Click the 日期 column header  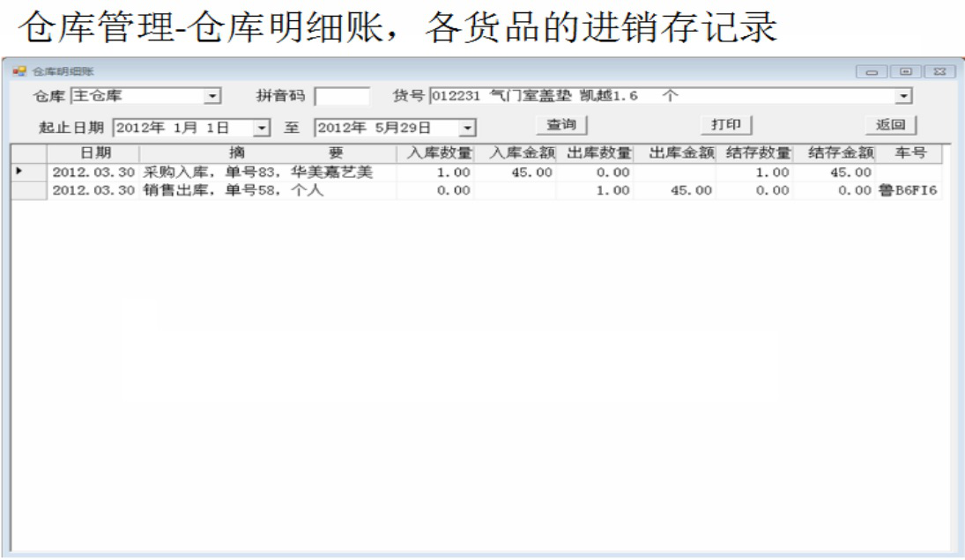click(95, 153)
